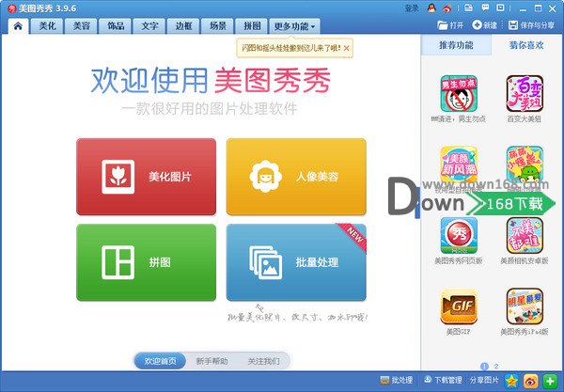Open the skin/theme icon in title bar
This screenshot has height=392, width=564.
(468, 8)
